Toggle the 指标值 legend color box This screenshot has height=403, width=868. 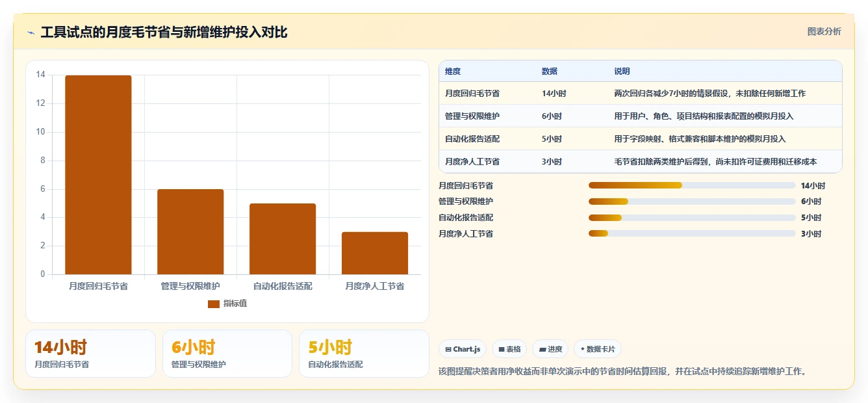(214, 304)
